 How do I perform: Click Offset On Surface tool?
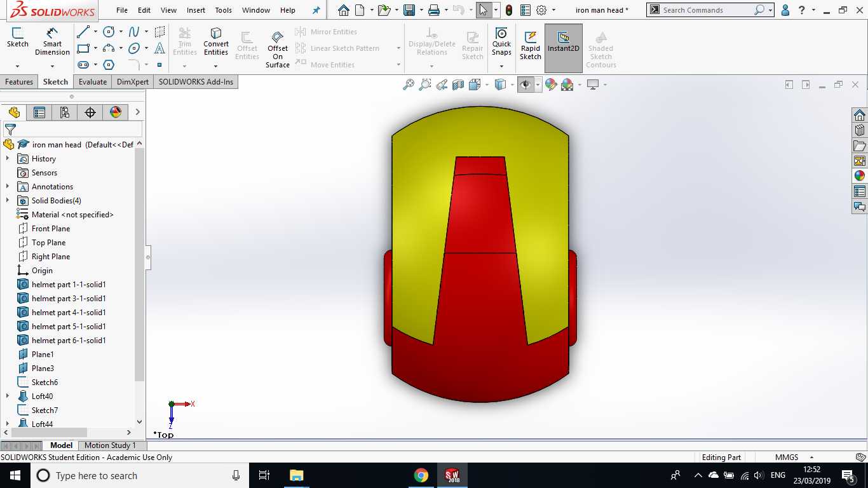[x=278, y=50]
